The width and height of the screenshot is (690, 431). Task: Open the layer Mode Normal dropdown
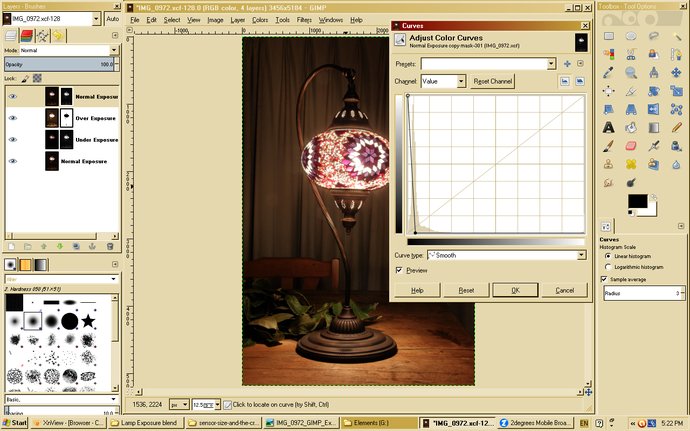(65, 49)
